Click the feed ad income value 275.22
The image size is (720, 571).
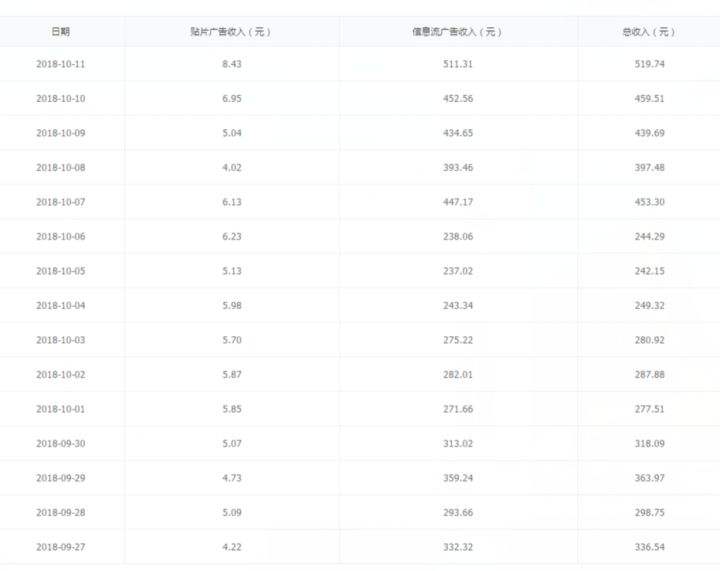(458, 340)
